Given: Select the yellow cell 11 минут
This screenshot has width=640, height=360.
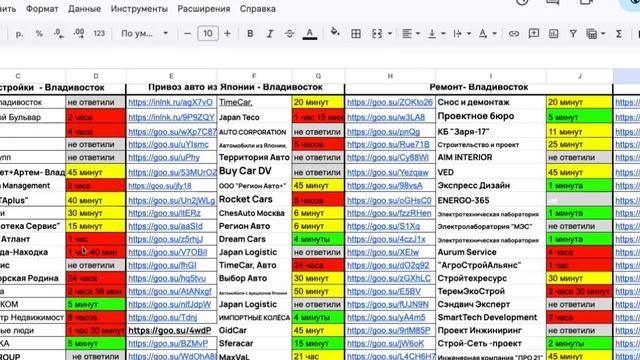Looking at the screenshot, I should point(579,131).
